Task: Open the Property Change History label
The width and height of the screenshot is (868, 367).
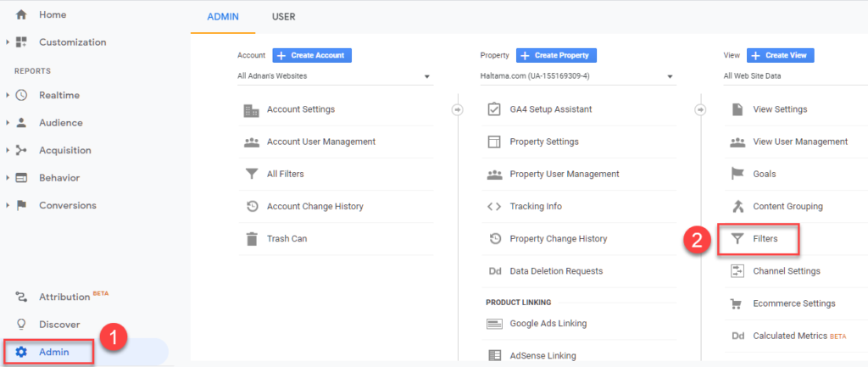Action: tap(558, 238)
